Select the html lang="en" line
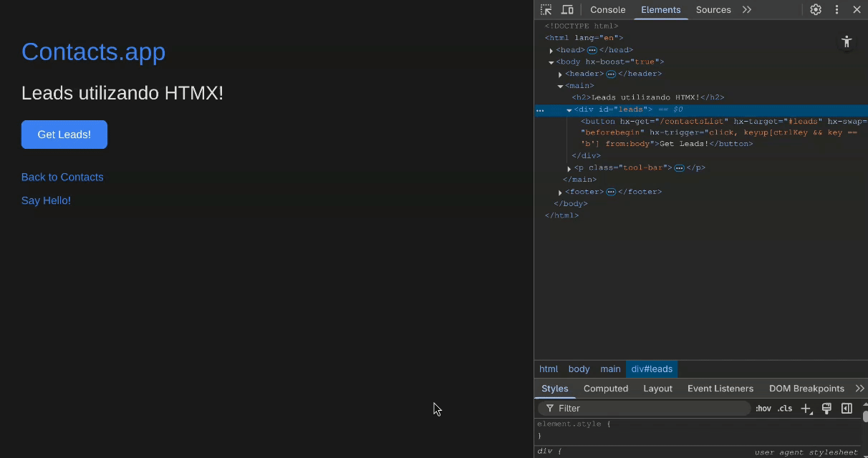The image size is (868, 458). click(x=584, y=38)
